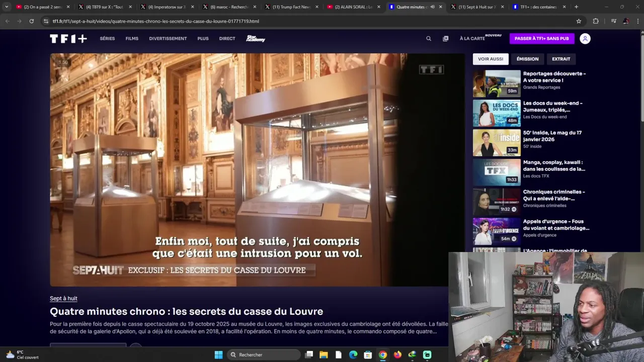Image resolution: width=644 pixels, height=362 pixels.
Task: Reload the page
Action: pyautogui.click(x=31, y=21)
